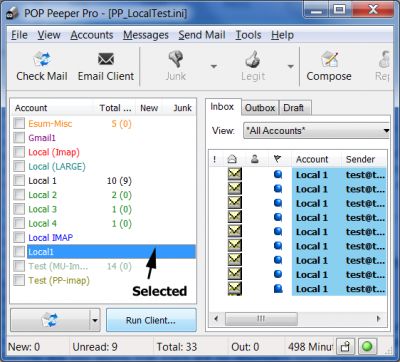Click the message list horizontal scrollbar thumb
Image resolution: width=400 pixels, height=362 pixels.
click(x=261, y=319)
